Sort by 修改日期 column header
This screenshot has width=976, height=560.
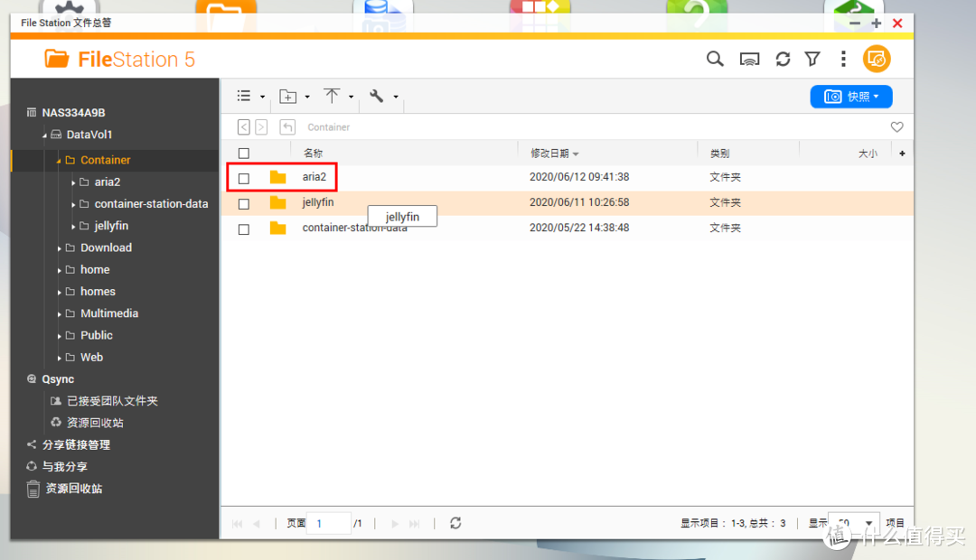(549, 153)
